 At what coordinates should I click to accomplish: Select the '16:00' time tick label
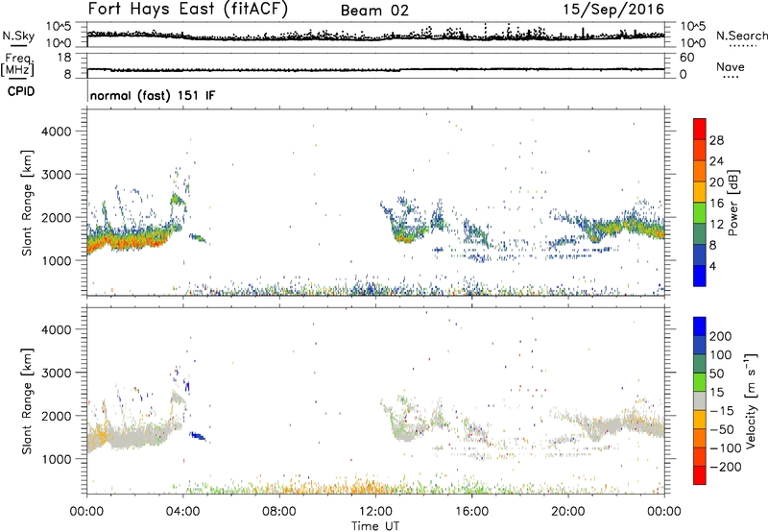coord(471,512)
